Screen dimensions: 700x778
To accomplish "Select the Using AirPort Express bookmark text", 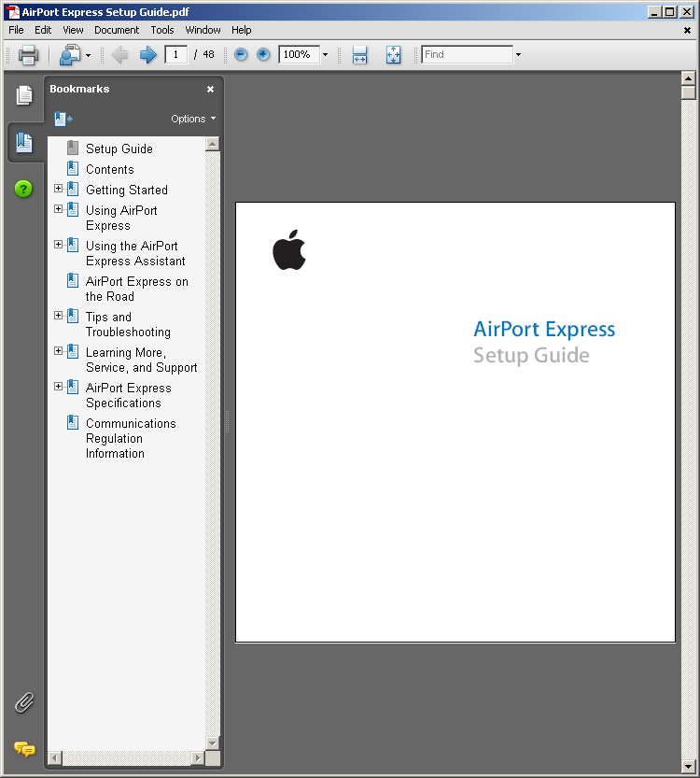I will (121, 218).
